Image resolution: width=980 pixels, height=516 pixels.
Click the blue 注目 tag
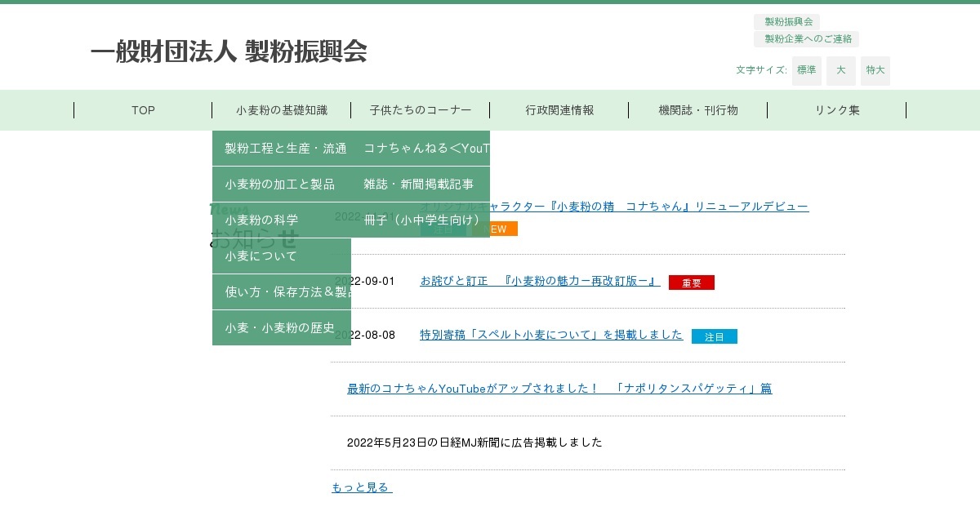[715, 336]
